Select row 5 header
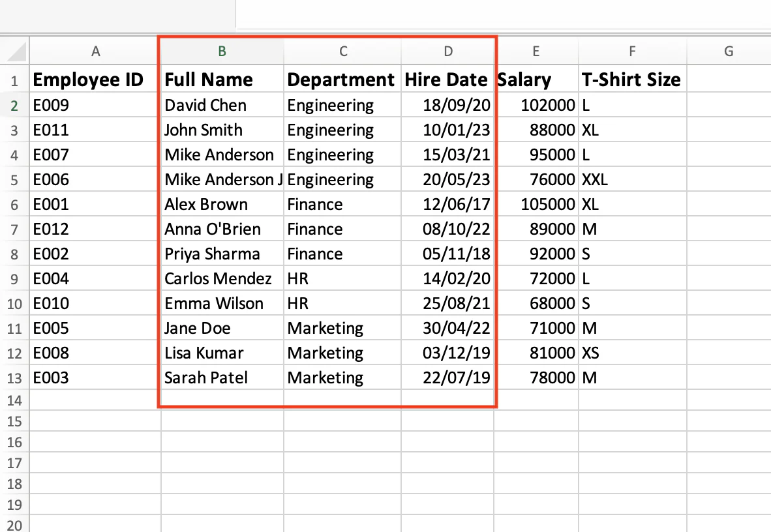 (14, 179)
